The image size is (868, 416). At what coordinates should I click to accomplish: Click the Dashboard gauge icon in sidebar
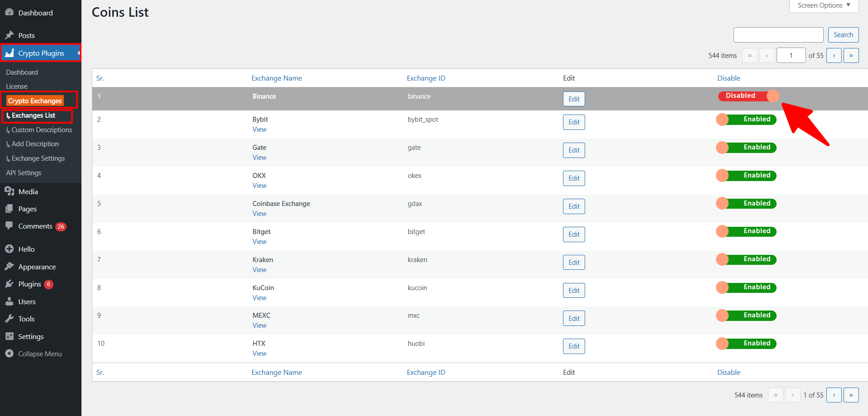coord(9,13)
